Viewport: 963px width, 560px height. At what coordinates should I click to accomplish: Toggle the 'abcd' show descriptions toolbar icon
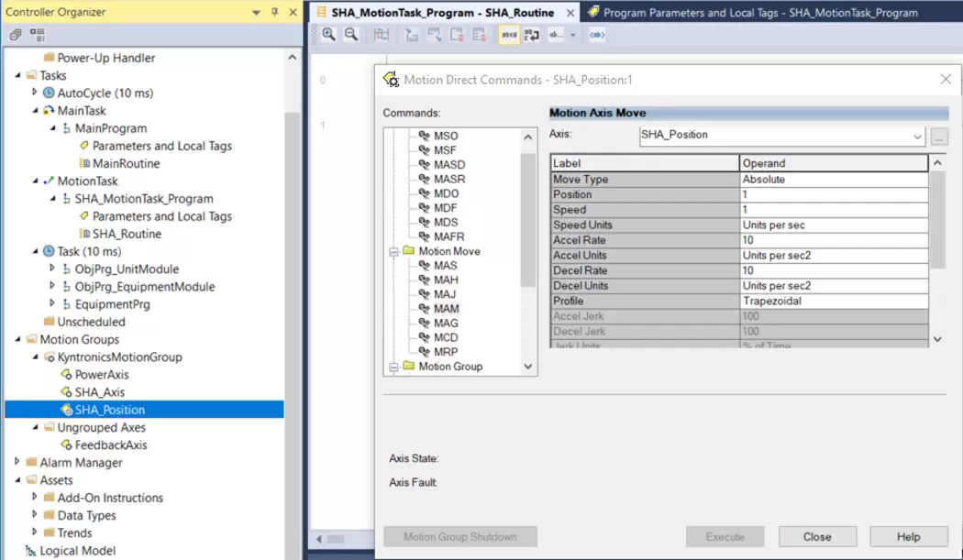pos(509,35)
